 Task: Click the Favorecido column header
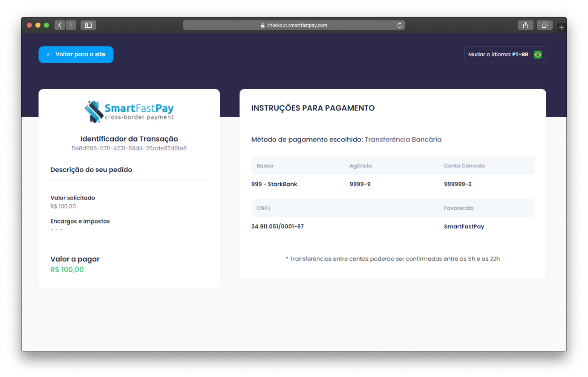tap(458, 208)
